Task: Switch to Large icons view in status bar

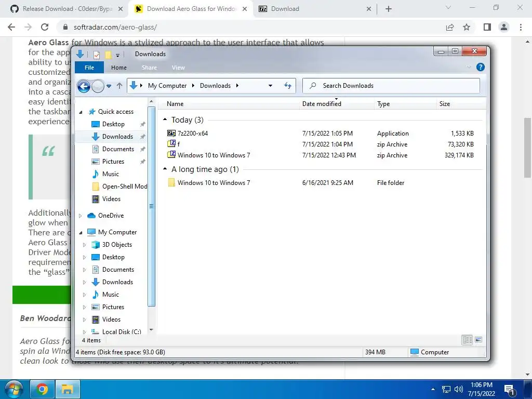Action: [478, 340]
